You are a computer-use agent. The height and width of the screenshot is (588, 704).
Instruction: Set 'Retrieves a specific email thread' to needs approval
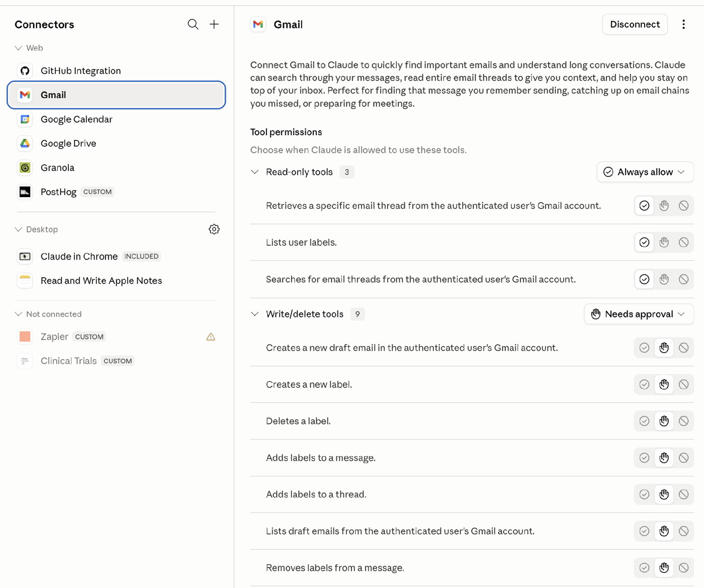click(x=664, y=206)
